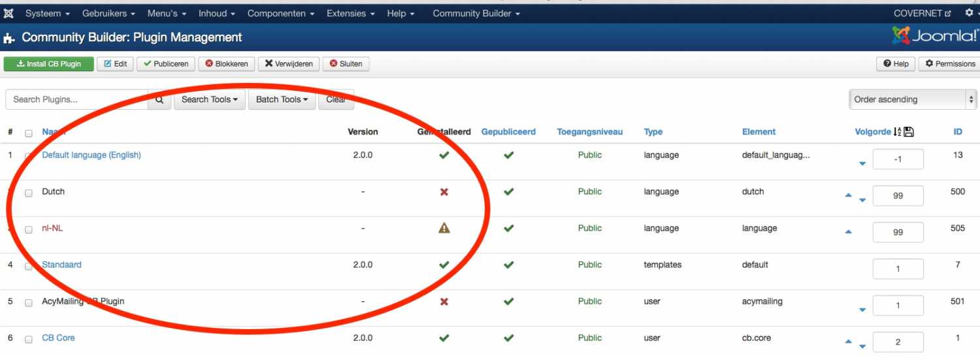Open the Order ascending select box
This screenshot has height=356, width=980.
point(912,99)
